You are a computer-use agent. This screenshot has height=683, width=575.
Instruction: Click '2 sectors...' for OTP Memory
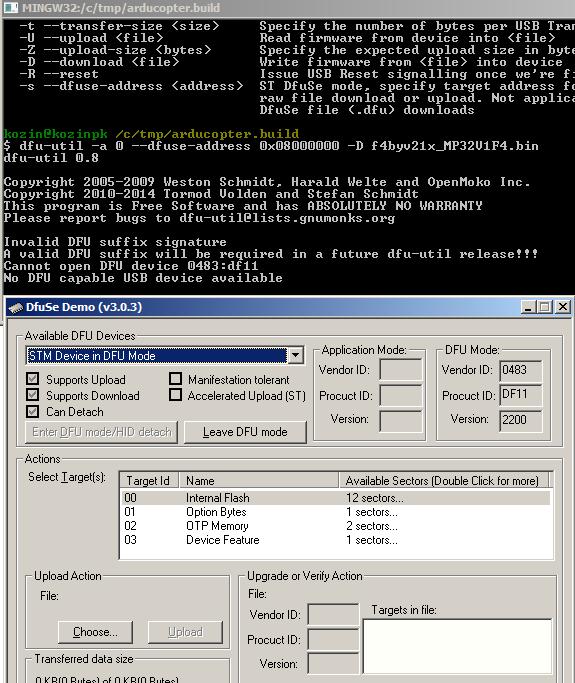[372, 526]
